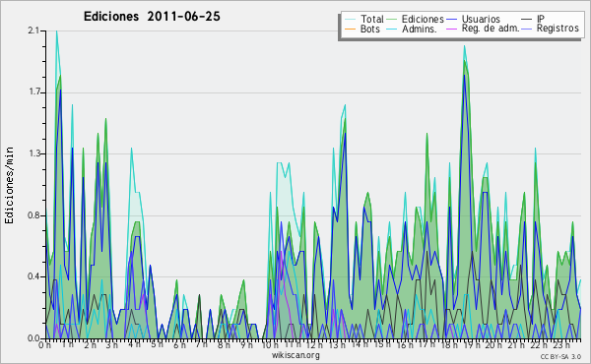Image resolution: width=591 pixels, height=364 pixels.
Task: Click the '6 h' hour label
Action: click(179, 344)
